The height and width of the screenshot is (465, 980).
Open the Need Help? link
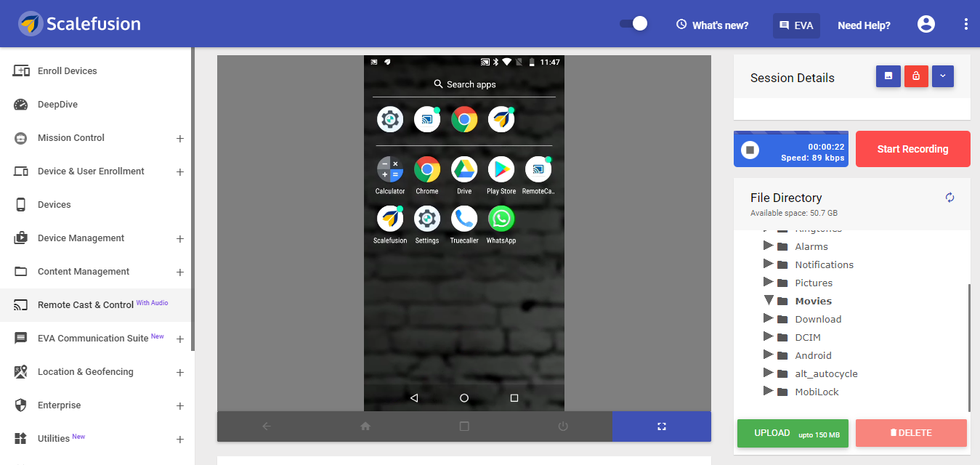point(864,25)
